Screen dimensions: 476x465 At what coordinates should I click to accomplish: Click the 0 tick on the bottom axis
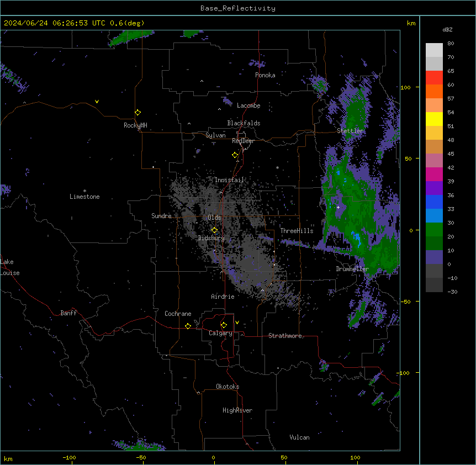pyautogui.click(x=213, y=457)
